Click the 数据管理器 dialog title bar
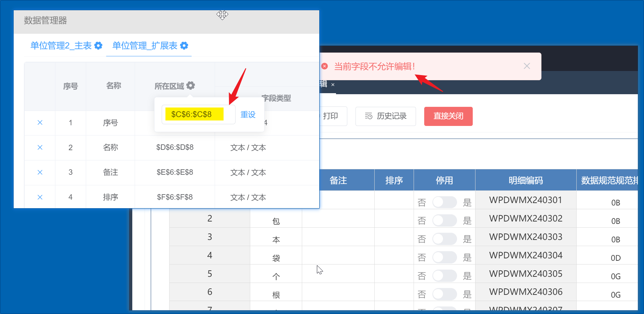This screenshot has height=314, width=644. click(x=166, y=22)
